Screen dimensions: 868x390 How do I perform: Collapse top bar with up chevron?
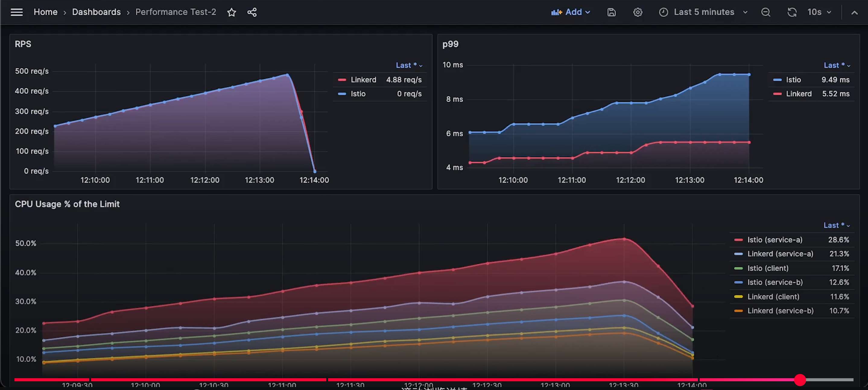click(854, 13)
